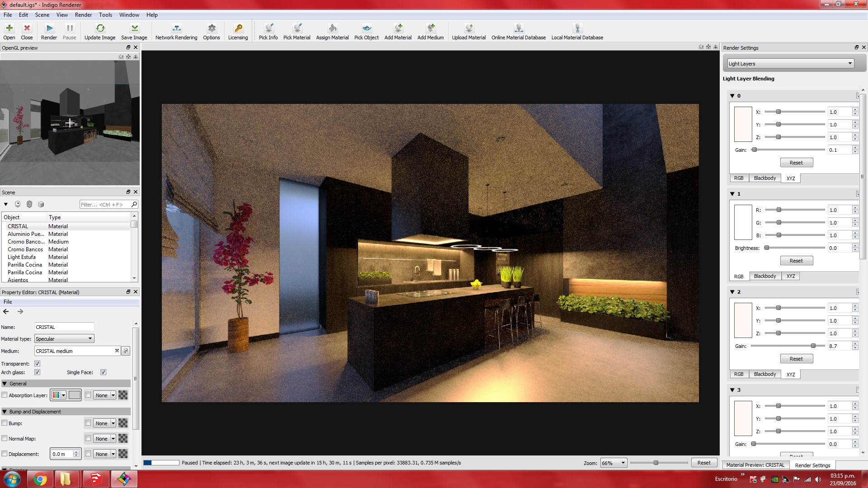This screenshot has width=868, height=488.
Task: Select Light Estufa in the Scene list
Action: (x=22, y=257)
